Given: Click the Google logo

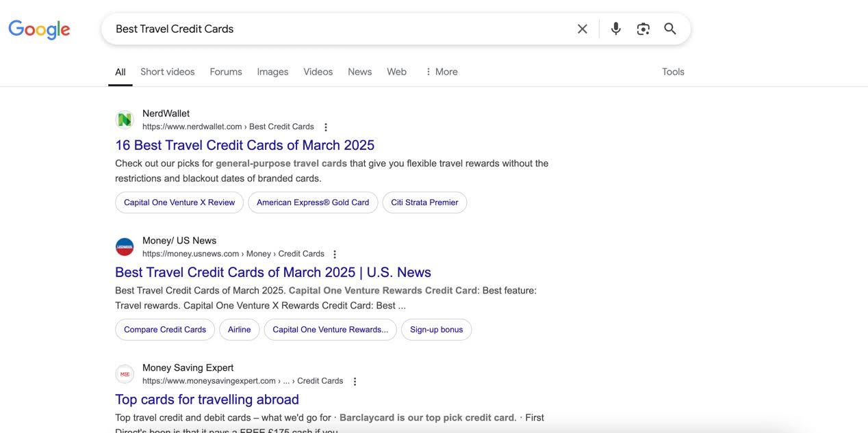Looking at the screenshot, I should pyautogui.click(x=39, y=29).
